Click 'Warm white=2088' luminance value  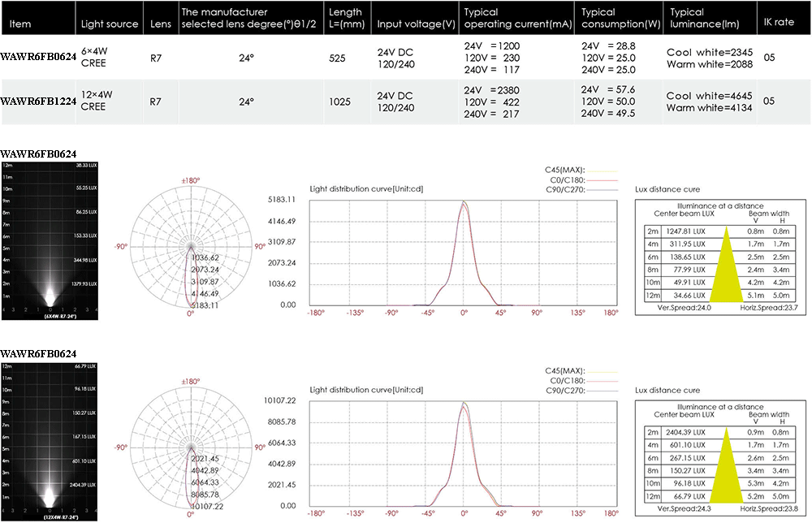(x=710, y=64)
